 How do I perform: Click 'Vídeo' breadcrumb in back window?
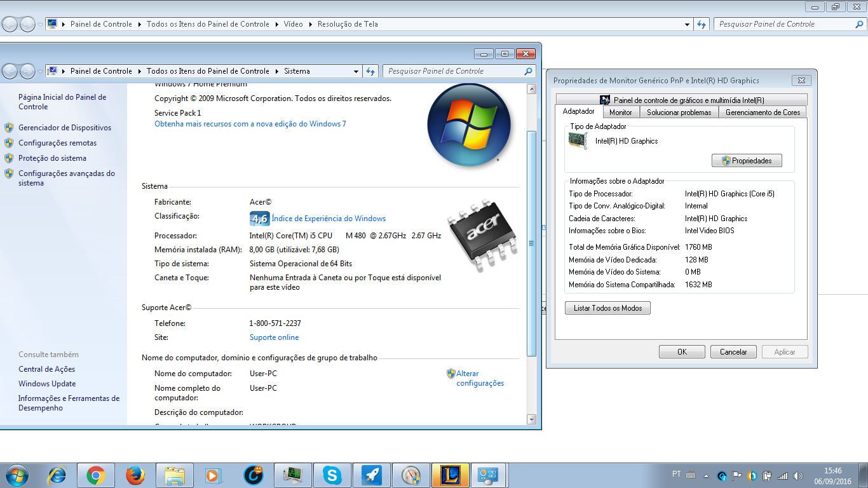294,24
